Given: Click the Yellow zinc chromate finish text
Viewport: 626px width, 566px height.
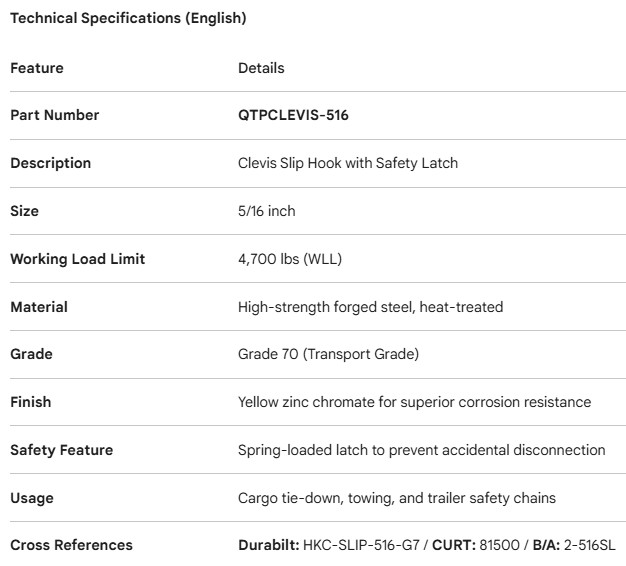Looking at the screenshot, I should [x=414, y=402].
